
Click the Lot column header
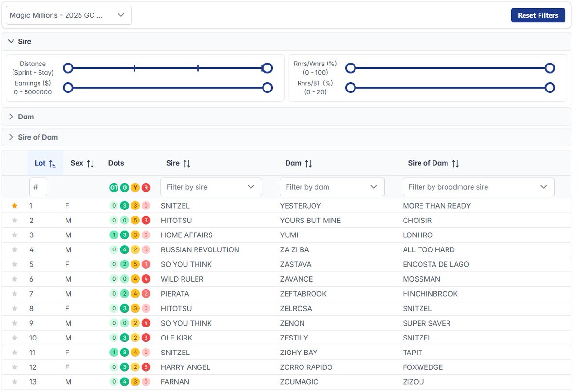pos(45,163)
